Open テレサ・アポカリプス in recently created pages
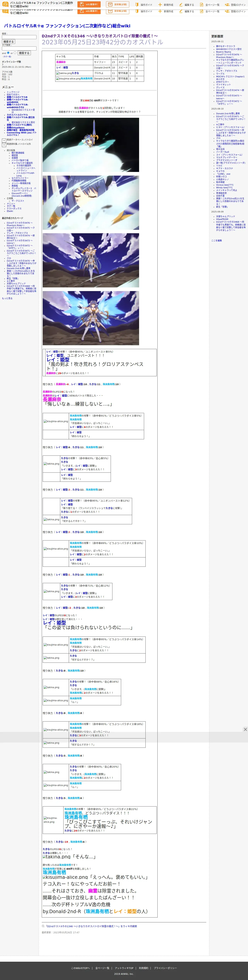The image size is (248, 980). pyautogui.click(x=17, y=233)
